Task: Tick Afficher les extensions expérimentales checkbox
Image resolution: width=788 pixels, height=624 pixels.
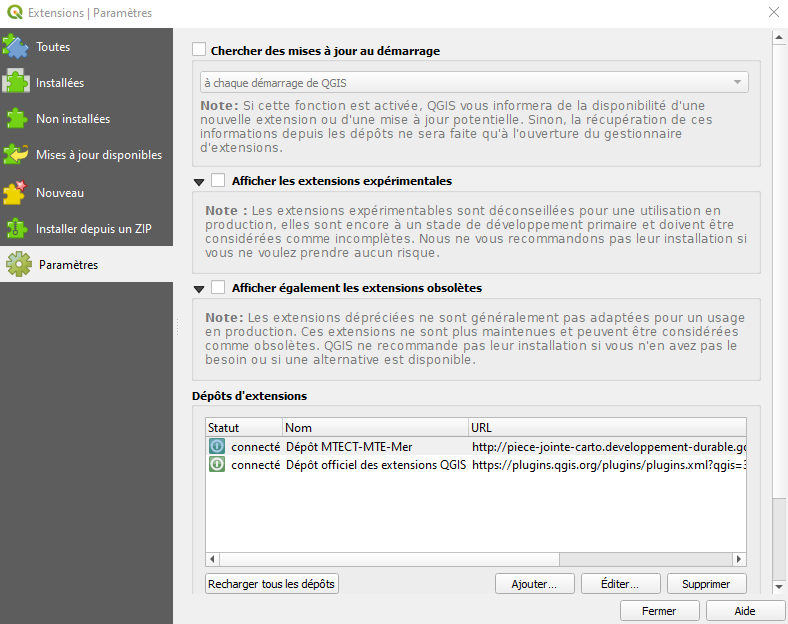Action: click(x=218, y=180)
